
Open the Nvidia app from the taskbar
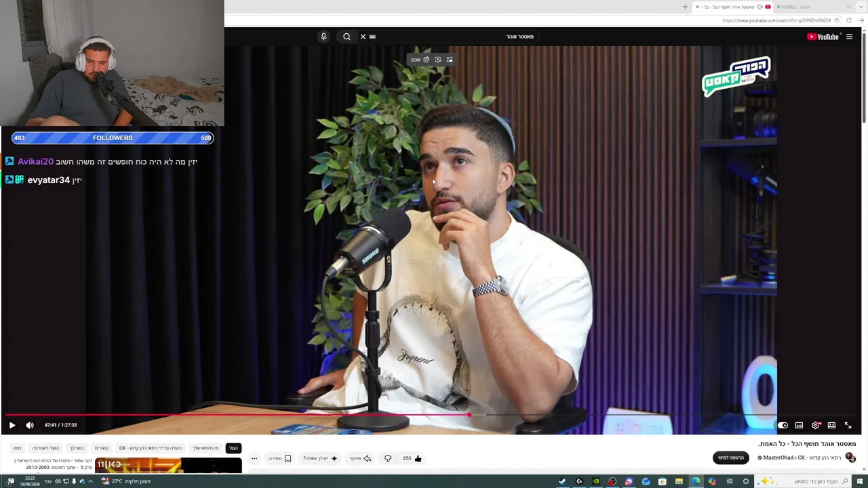(595, 481)
